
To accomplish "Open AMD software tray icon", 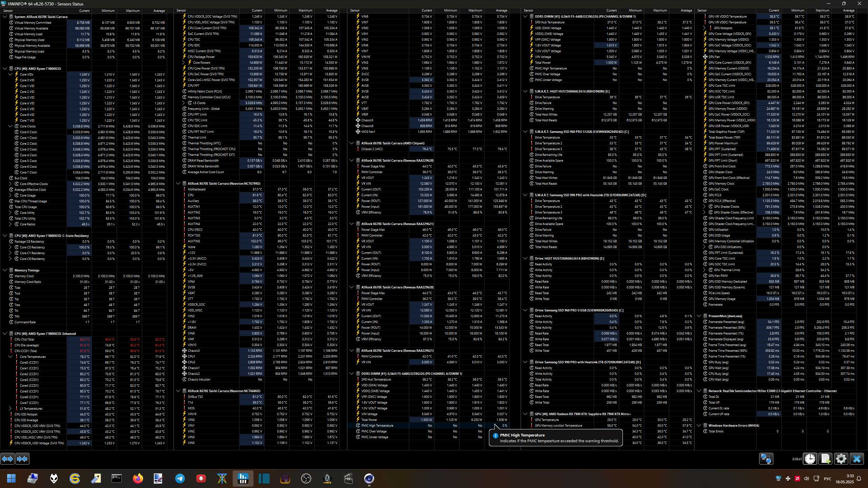I will (x=797, y=479).
